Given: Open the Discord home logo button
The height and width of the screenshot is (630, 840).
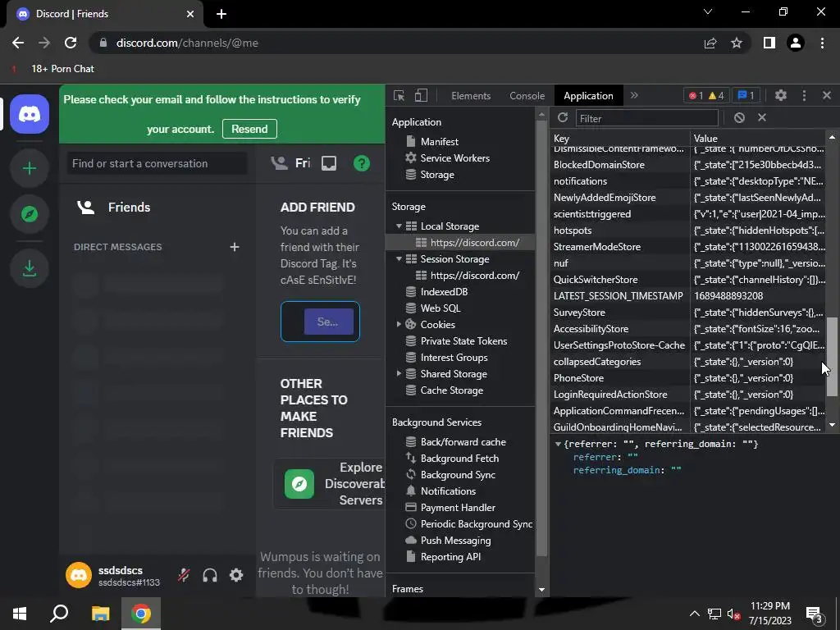Looking at the screenshot, I should (x=30, y=114).
